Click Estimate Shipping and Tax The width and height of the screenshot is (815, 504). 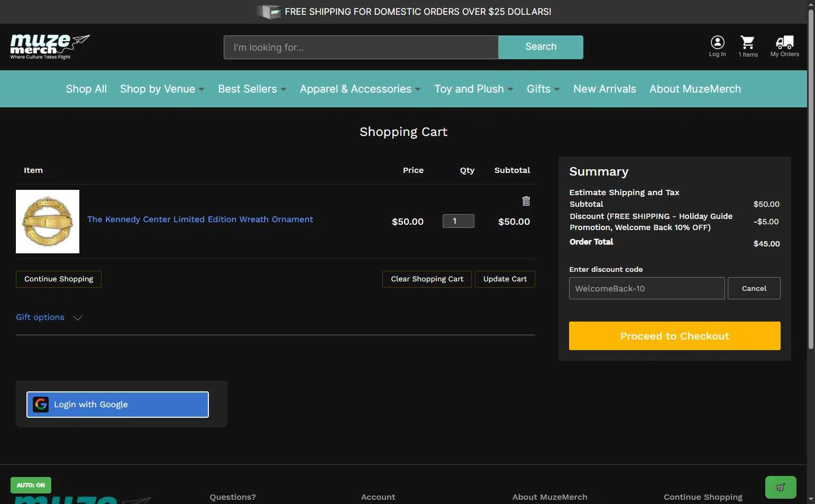(624, 193)
